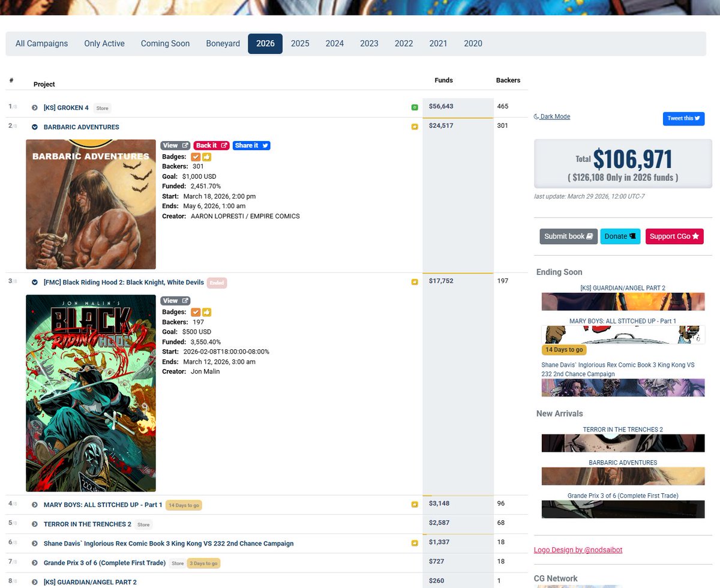Click the View button for Barbaric Adventures

pos(176,145)
